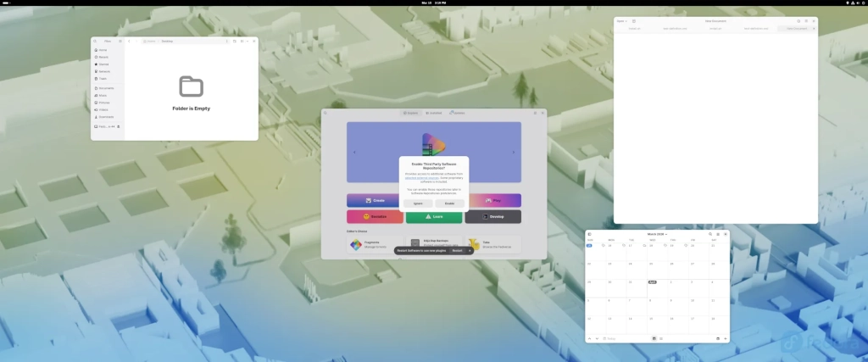Expand the March 2026 month selector

coord(657,234)
